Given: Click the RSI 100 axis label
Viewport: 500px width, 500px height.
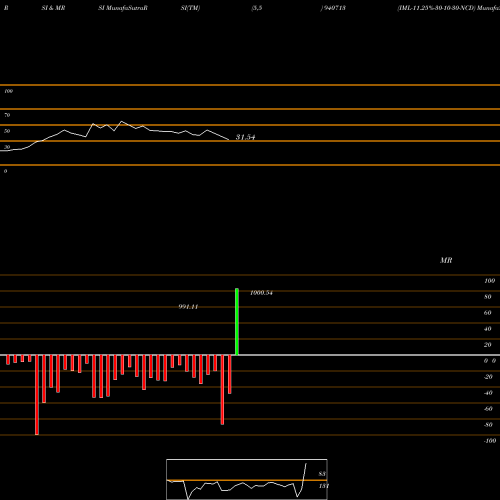Looking at the screenshot, I should tap(8, 91).
